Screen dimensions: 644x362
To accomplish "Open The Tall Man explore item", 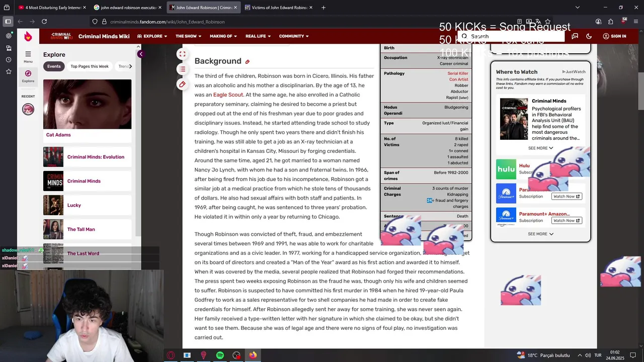I will coord(87,229).
